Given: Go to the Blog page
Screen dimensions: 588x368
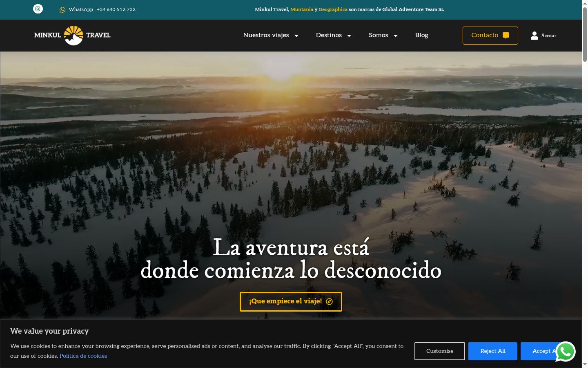Looking at the screenshot, I should pos(421,35).
